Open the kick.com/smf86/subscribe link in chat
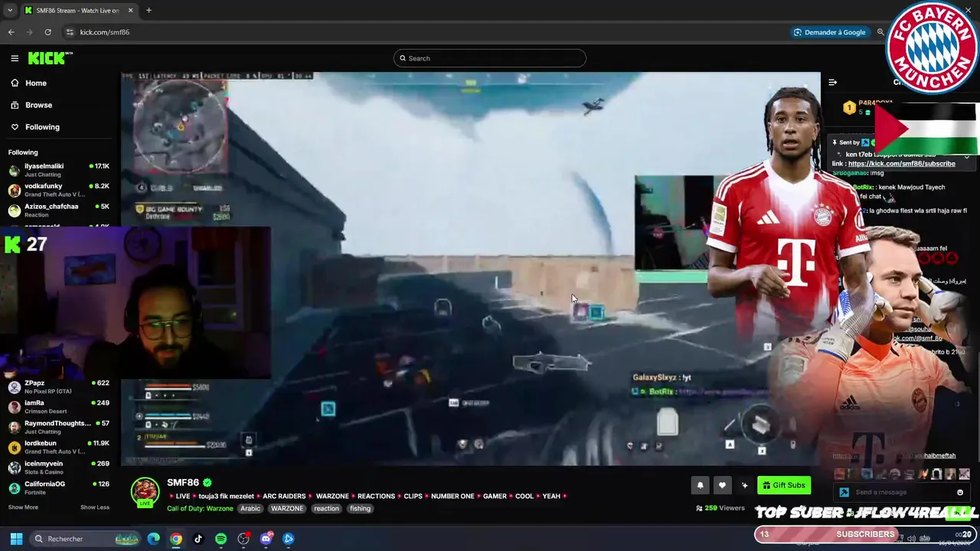Viewport: 980px width, 551px height. coord(901,164)
